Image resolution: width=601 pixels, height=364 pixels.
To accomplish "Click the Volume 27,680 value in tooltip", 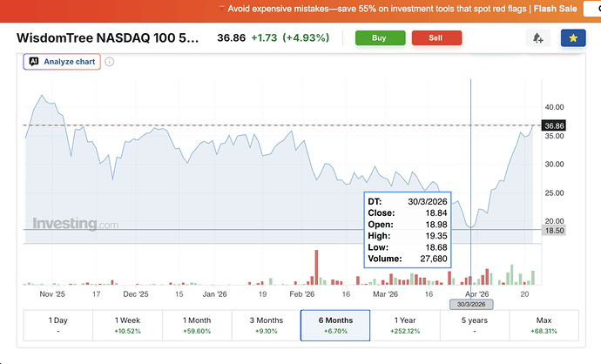I will pos(434,259).
